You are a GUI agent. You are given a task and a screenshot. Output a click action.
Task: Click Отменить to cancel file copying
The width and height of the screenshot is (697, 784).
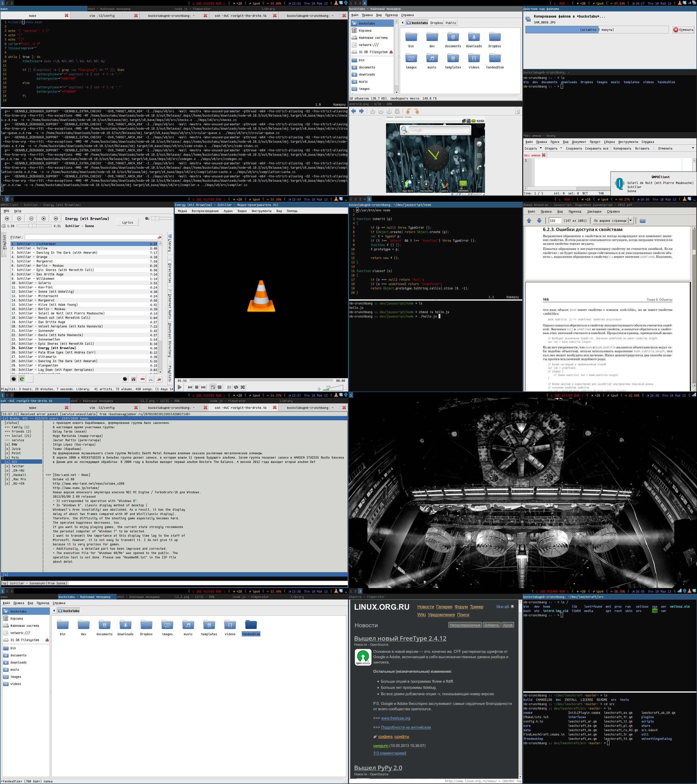pyautogui.click(x=683, y=30)
